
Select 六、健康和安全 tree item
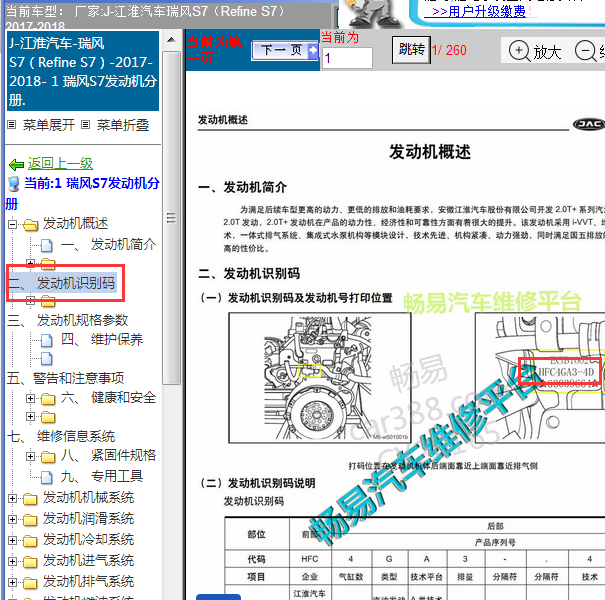[108, 397]
